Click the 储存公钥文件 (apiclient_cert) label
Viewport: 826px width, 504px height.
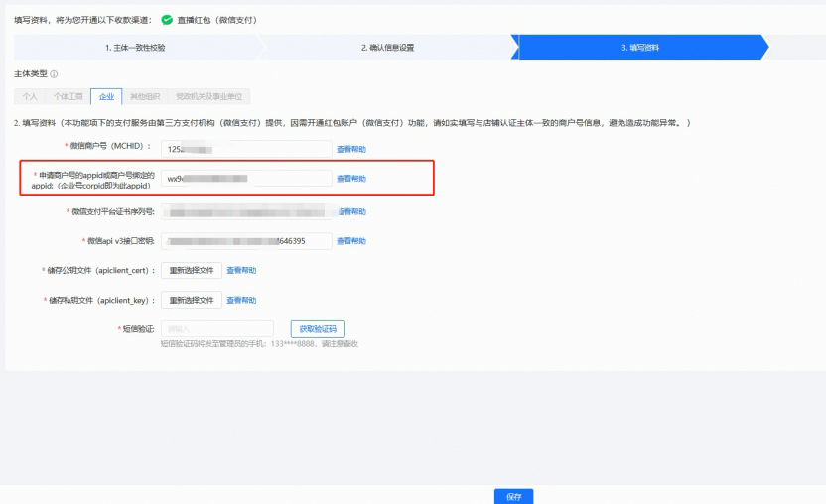pyautogui.click(x=98, y=270)
